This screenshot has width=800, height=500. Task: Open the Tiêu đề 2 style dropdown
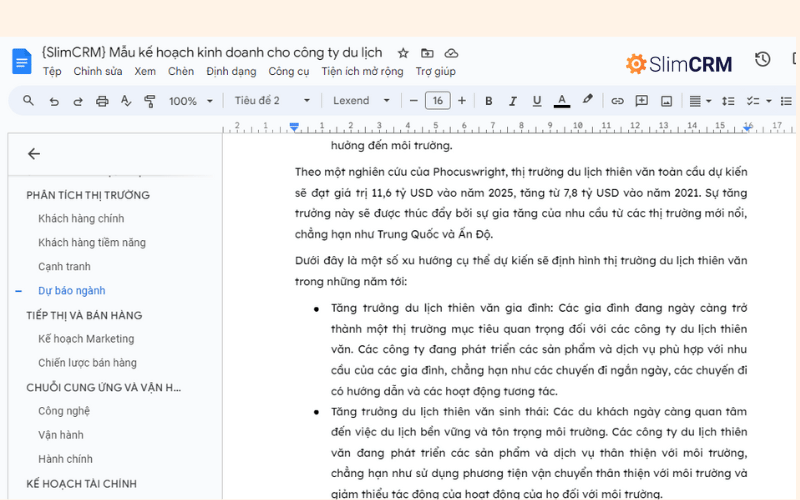(272, 101)
